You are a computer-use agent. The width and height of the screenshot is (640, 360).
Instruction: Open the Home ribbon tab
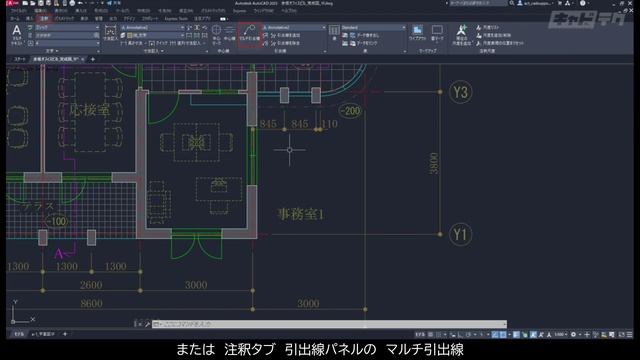click(x=15, y=18)
